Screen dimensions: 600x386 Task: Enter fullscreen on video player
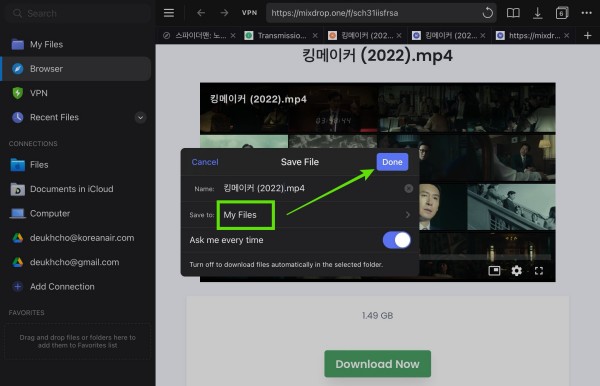[x=539, y=271]
